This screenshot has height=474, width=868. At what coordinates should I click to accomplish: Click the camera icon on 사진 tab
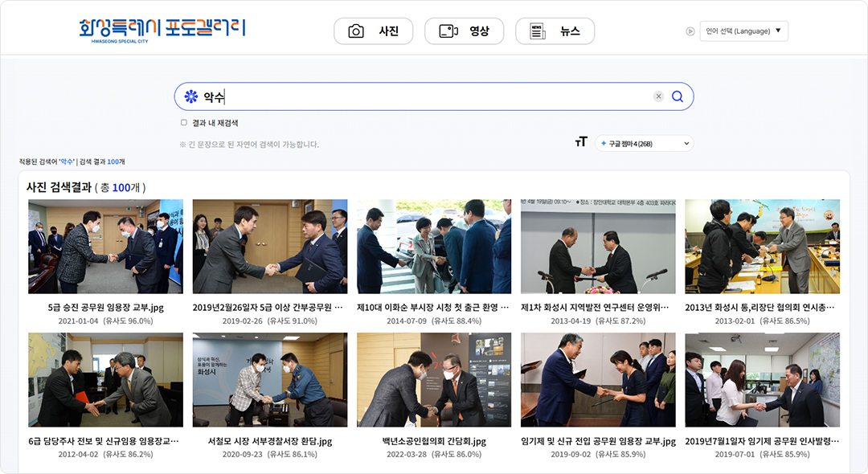click(356, 31)
